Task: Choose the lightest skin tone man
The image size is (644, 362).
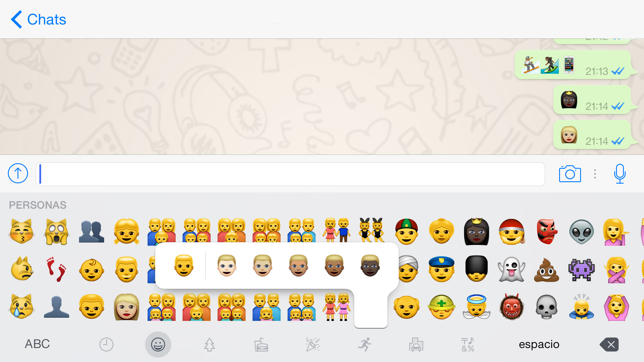Action: [227, 266]
